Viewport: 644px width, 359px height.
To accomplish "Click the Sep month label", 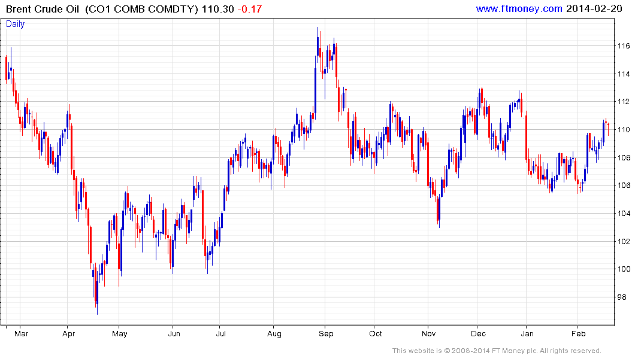I will click(326, 333).
